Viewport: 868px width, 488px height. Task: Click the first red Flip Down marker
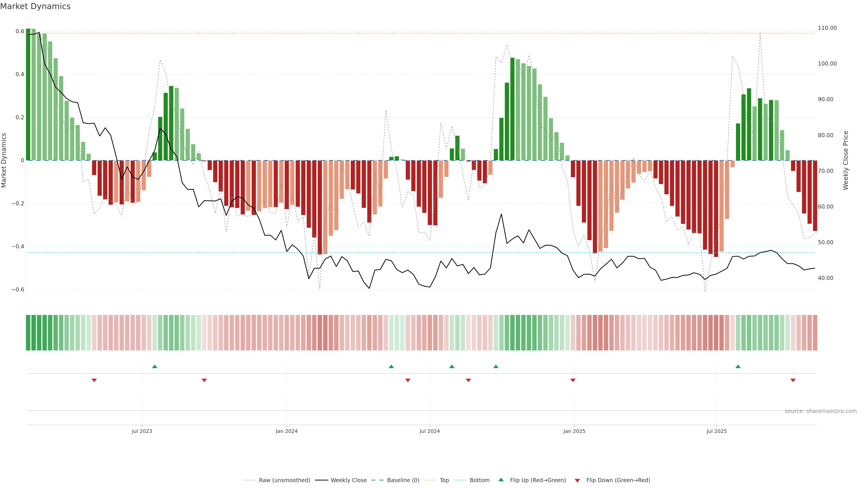tap(94, 380)
